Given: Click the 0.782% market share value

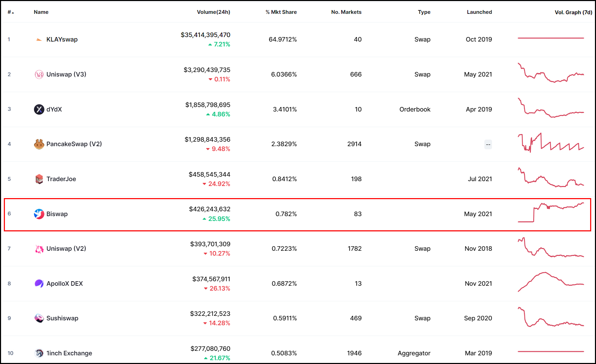Looking at the screenshot, I should [x=286, y=214].
